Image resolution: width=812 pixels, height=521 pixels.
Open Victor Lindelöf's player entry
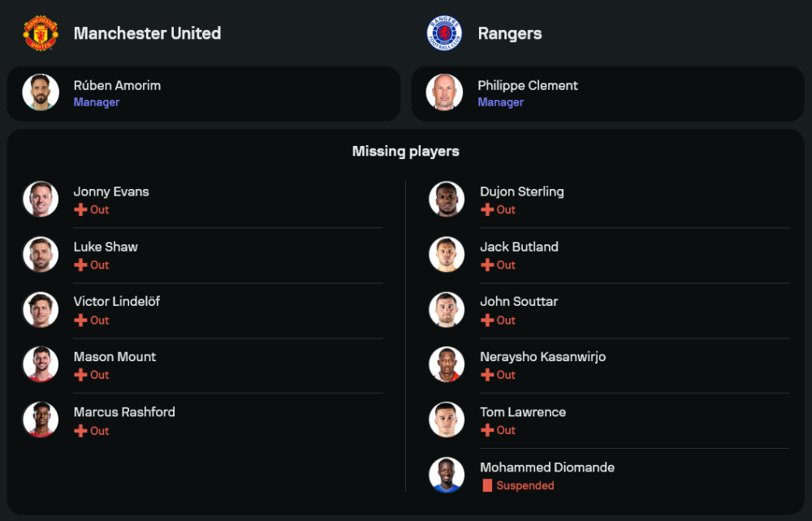click(116, 301)
